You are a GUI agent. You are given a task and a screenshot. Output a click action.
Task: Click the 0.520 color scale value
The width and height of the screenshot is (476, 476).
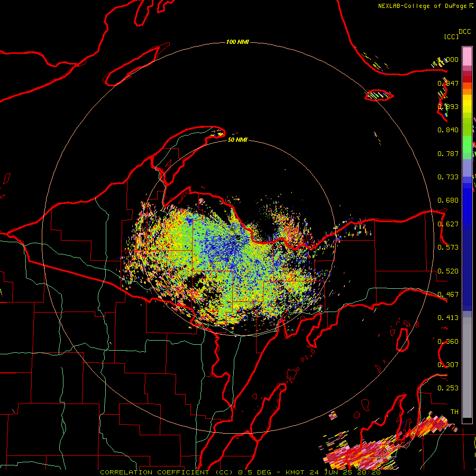tap(448, 271)
